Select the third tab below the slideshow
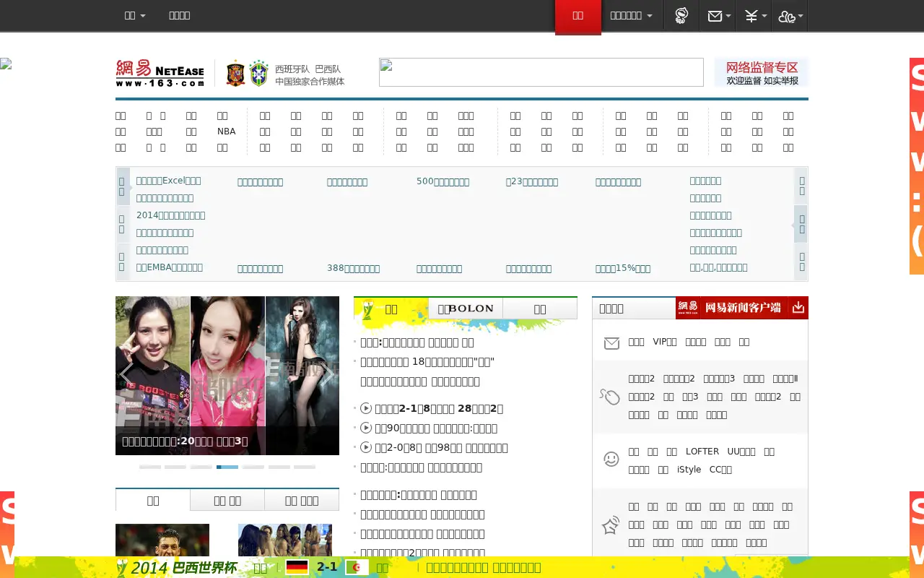 302,500
